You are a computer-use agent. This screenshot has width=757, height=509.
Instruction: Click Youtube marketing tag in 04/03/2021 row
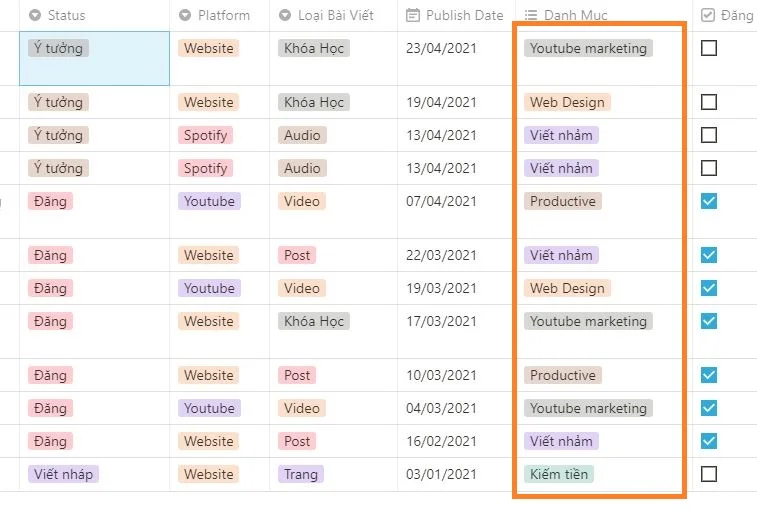tap(589, 408)
